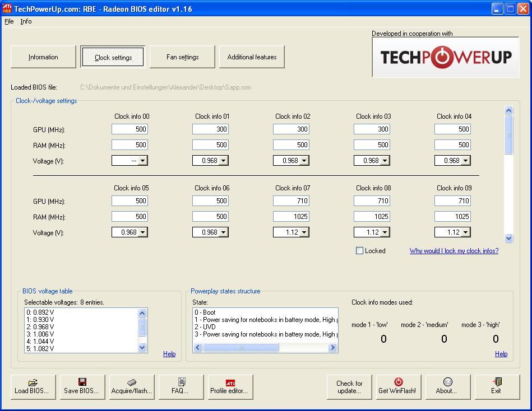The image size is (532, 411).
Task: Click scroll-right arrow in State list
Action: coord(333,347)
